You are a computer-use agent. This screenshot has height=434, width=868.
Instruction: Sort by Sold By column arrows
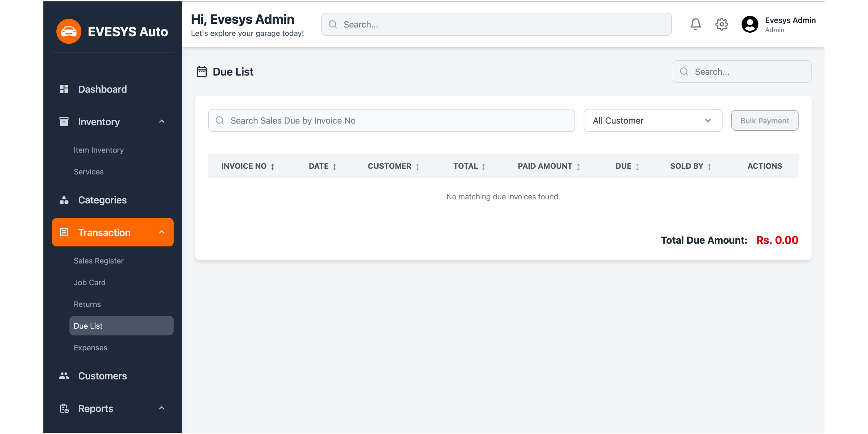tap(709, 166)
